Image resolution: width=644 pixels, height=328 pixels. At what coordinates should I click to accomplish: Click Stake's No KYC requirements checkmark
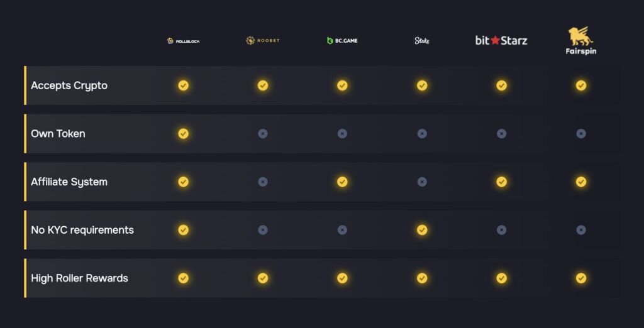[x=422, y=230]
